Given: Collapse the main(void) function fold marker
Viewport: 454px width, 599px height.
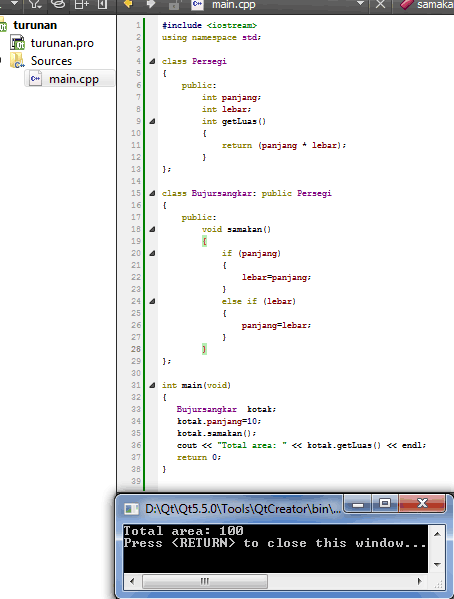Looking at the screenshot, I should click(x=152, y=385).
